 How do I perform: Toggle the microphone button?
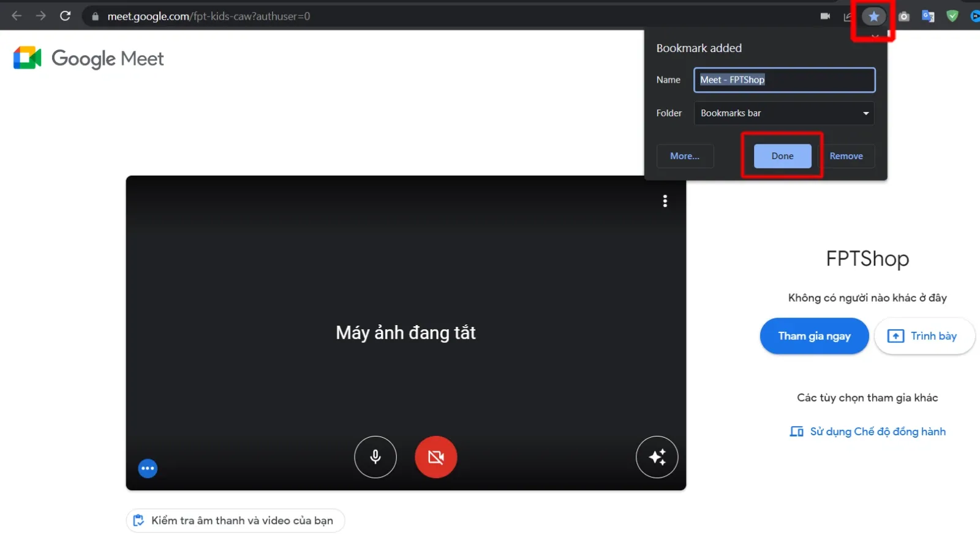pyautogui.click(x=375, y=457)
